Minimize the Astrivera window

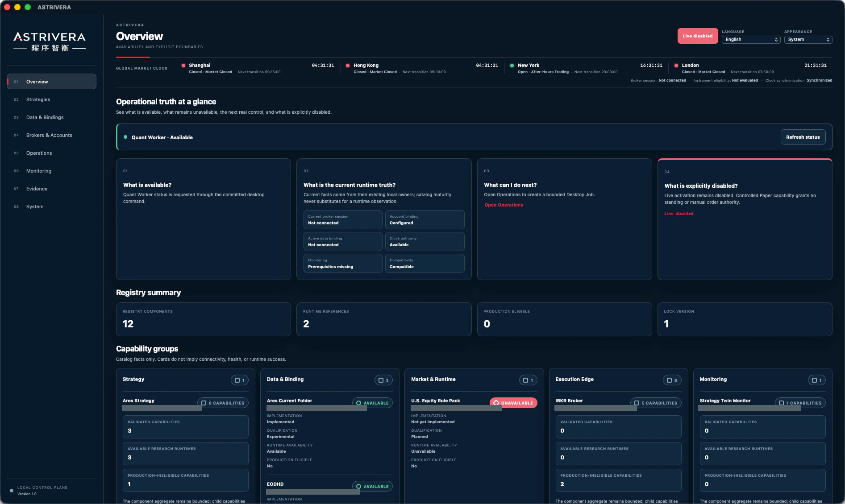(x=17, y=7)
